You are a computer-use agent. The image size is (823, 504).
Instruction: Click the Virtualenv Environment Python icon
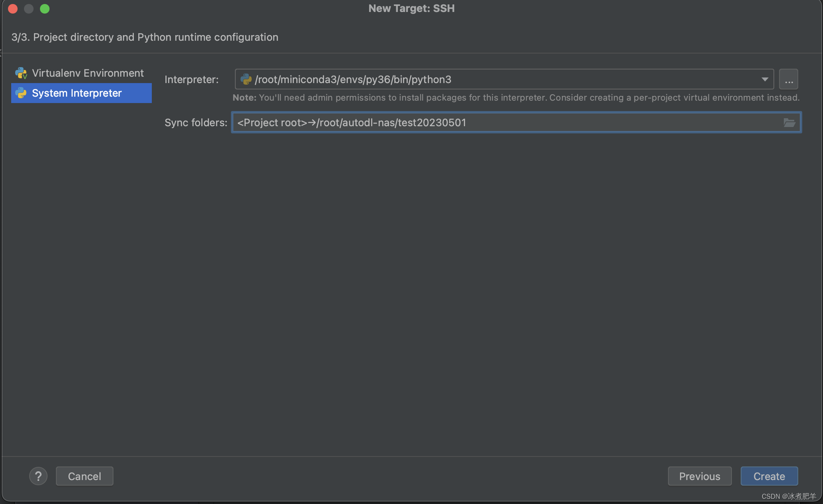[x=21, y=73]
